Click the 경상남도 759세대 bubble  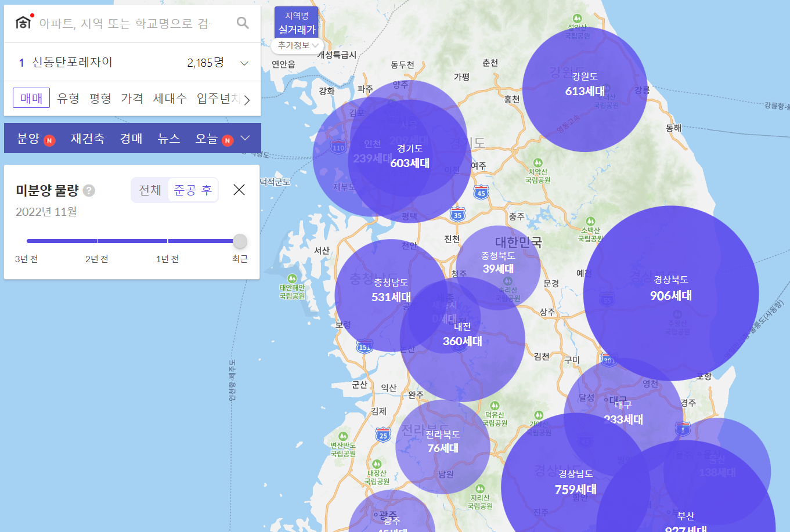(576, 487)
